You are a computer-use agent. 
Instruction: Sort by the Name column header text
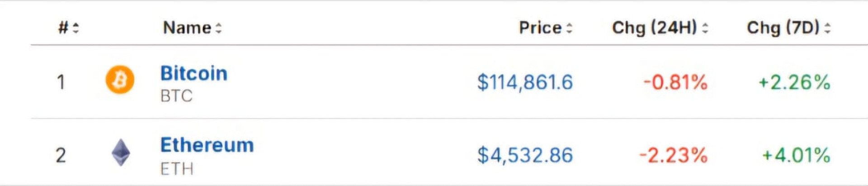click(x=187, y=28)
